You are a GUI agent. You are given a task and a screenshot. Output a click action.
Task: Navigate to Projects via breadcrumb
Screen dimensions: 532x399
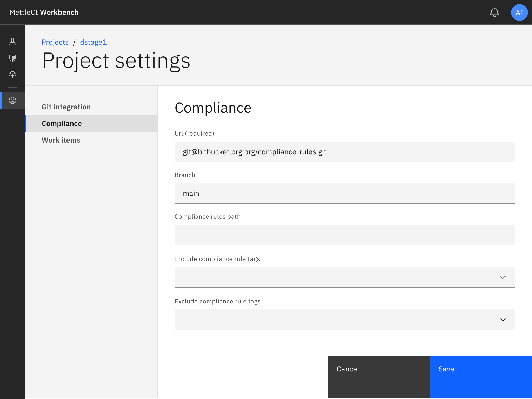pyautogui.click(x=55, y=42)
